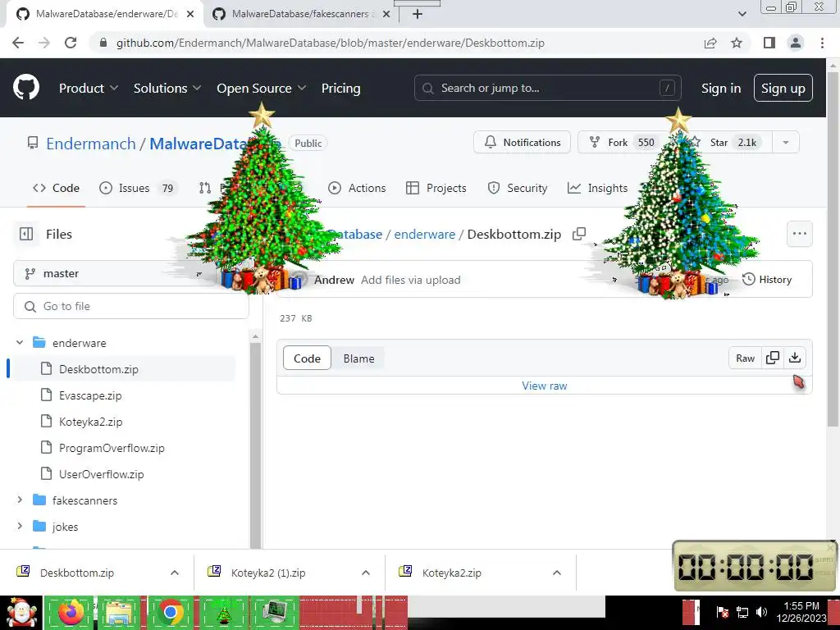Open the Insights tab
This screenshot has height=630, width=840.
coord(597,188)
